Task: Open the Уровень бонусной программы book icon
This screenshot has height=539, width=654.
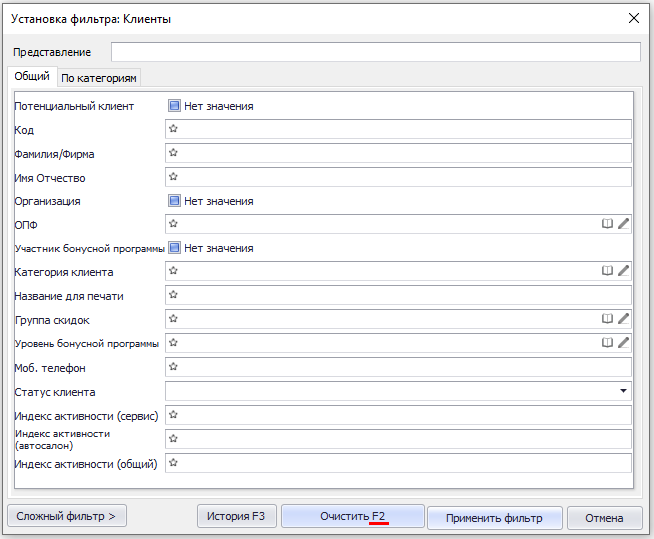Action: tap(606, 343)
